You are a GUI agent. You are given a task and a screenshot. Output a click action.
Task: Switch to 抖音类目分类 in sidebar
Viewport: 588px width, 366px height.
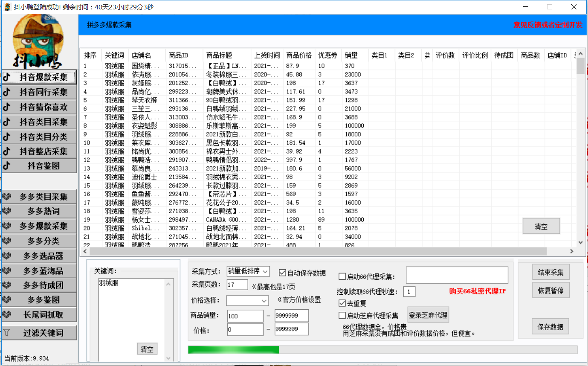coord(43,137)
